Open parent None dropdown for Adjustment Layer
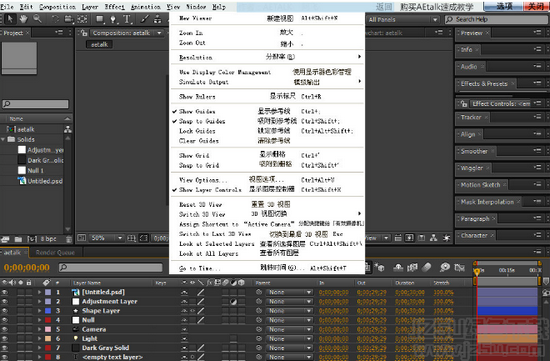This screenshot has height=361, width=550. pos(289,301)
